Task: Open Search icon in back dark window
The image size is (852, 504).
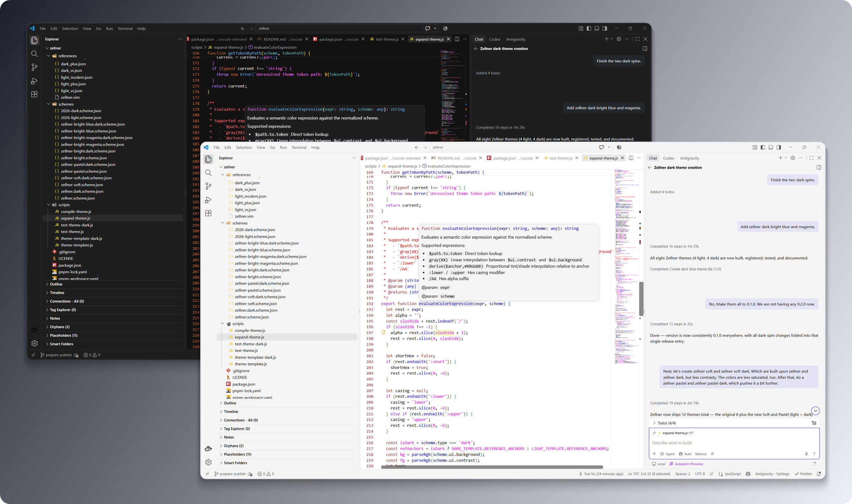Action: coord(34,54)
